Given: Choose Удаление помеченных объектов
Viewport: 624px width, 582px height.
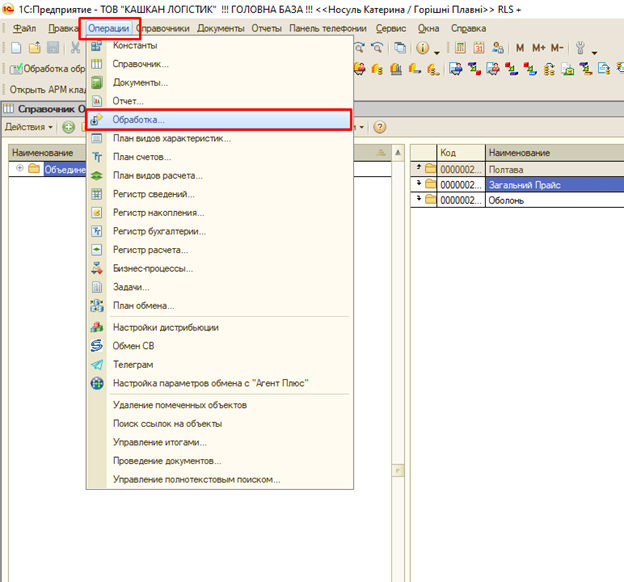Looking at the screenshot, I should (x=220, y=405).
